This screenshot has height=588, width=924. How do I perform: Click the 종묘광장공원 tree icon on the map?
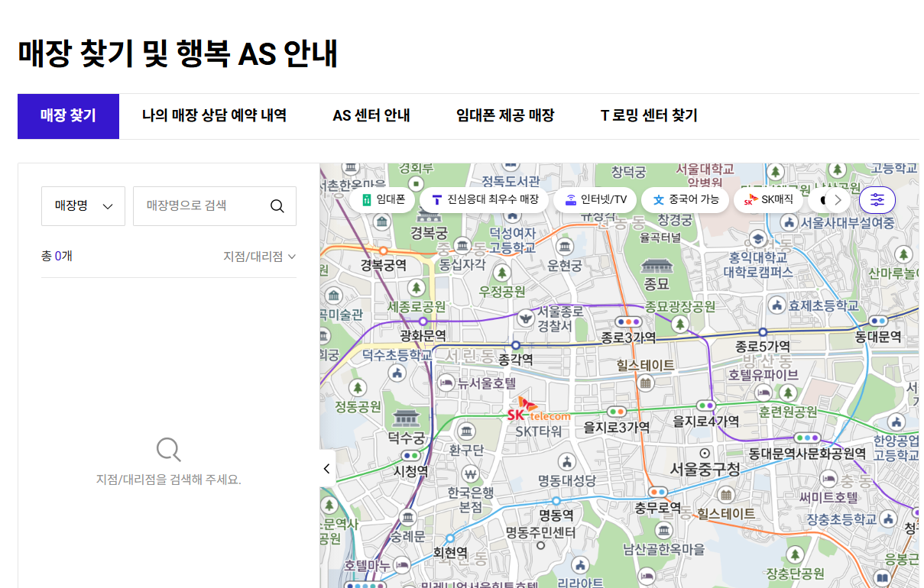[680, 325]
